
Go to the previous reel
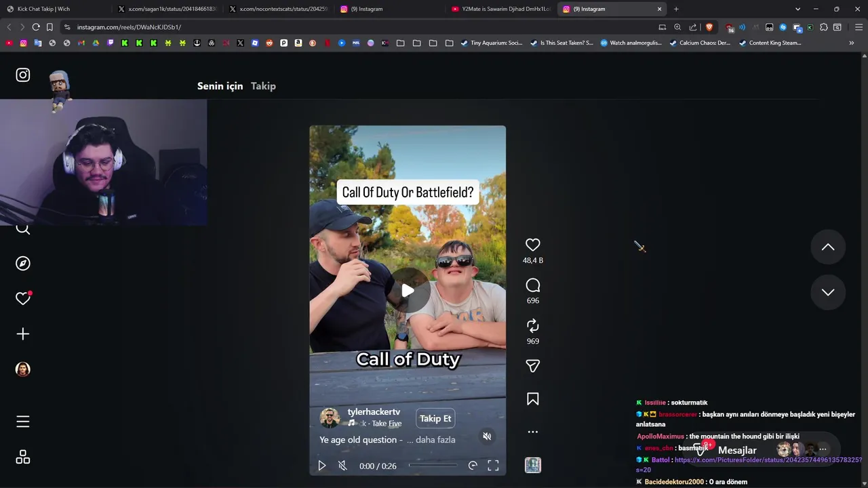point(828,247)
